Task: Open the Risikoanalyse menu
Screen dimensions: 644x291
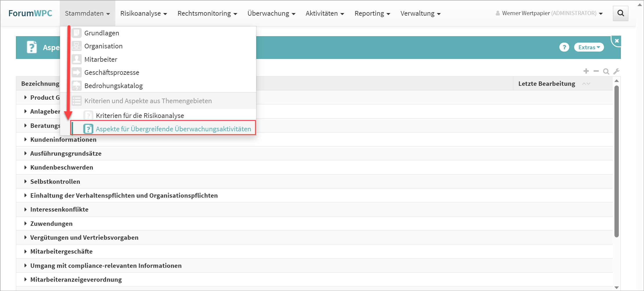Action: [x=143, y=13]
